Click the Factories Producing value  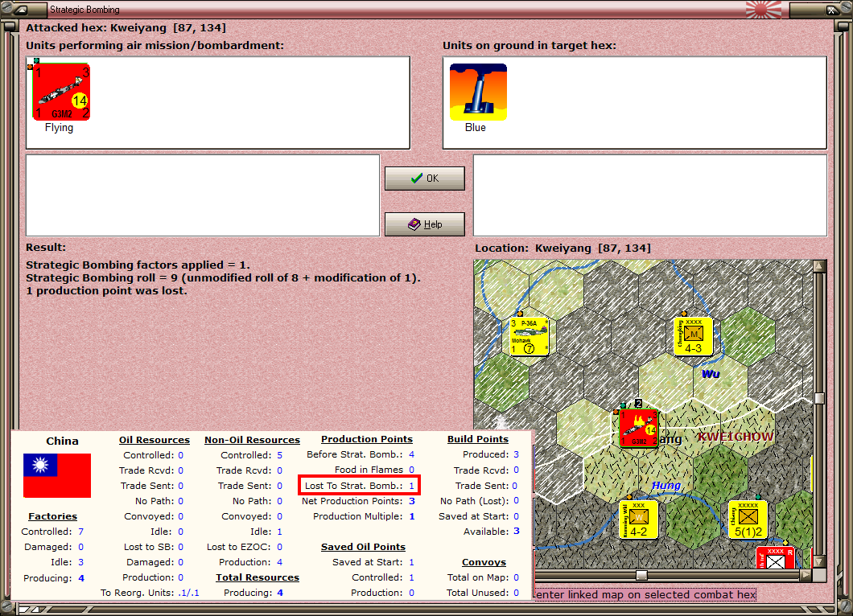click(x=81, y=578)
